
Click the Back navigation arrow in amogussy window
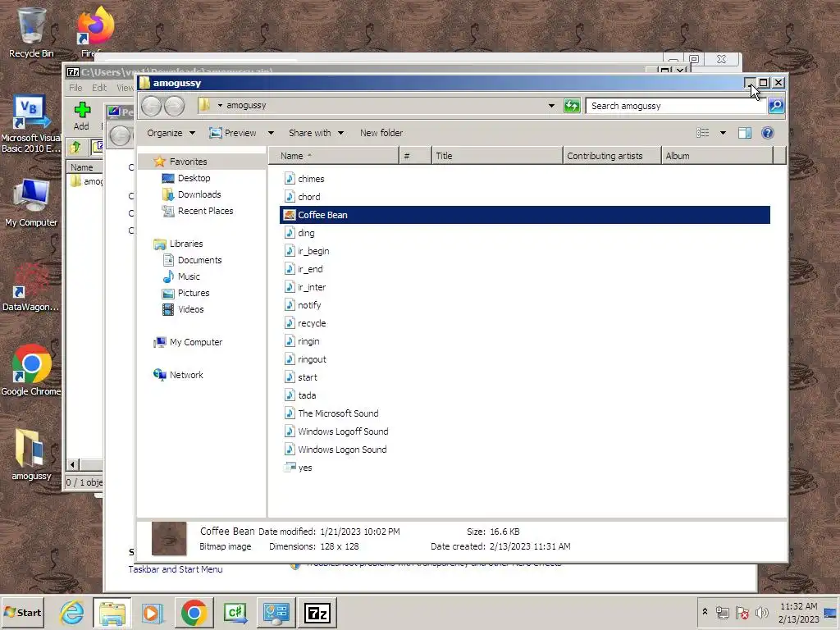(x=151, y=106)
